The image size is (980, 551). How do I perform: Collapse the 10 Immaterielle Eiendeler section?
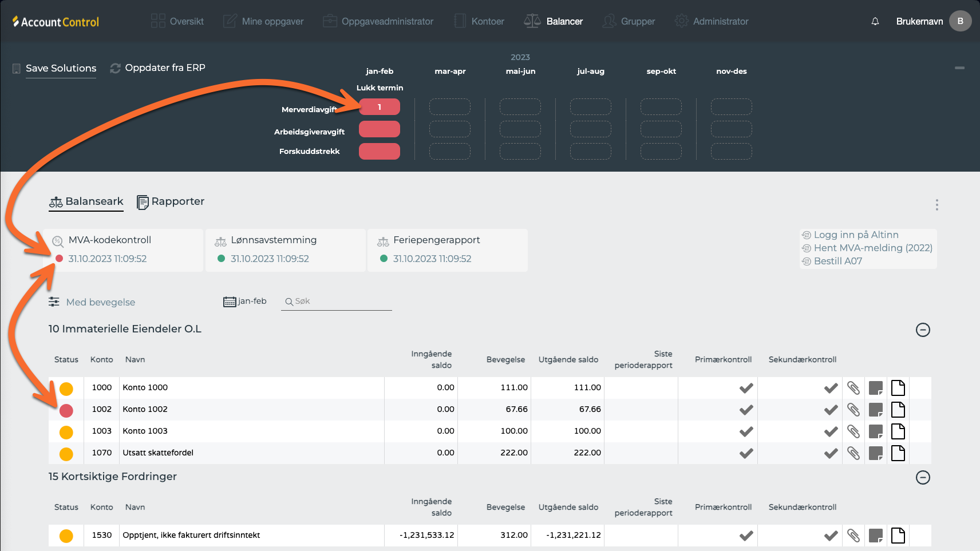point(923,330)
